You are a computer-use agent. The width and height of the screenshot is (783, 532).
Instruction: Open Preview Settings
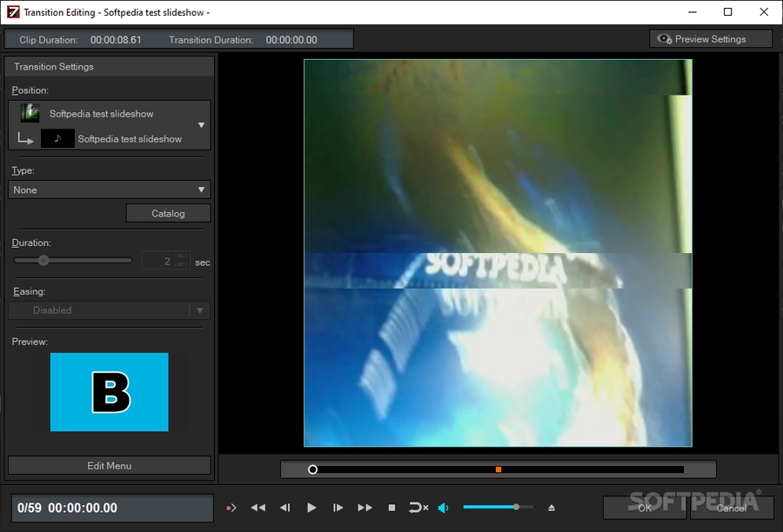[710, 39]
